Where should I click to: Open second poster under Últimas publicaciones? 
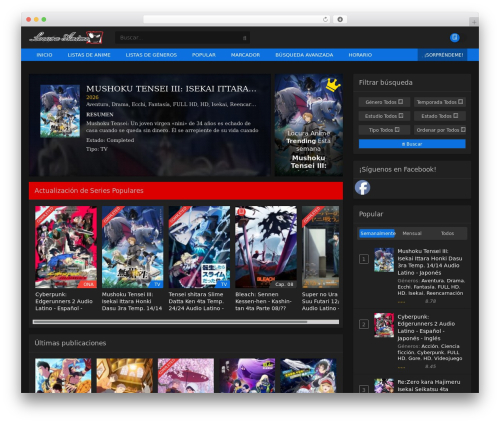click(125, 376)
